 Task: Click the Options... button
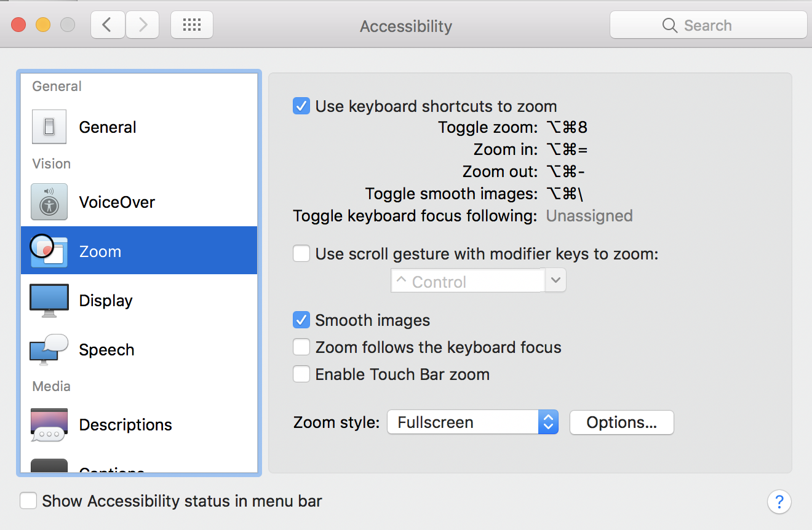621,422
